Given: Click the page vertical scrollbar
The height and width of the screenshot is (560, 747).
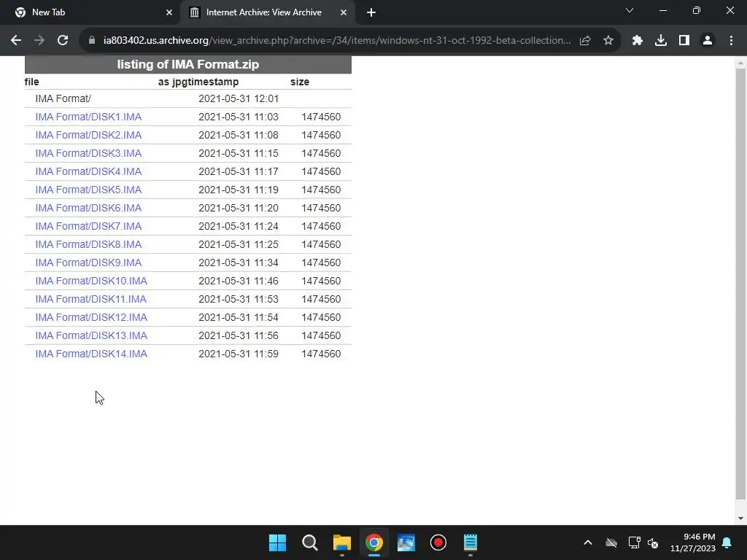Looking at the screenshot, I should pyautogui.click(x=740, y=284).
